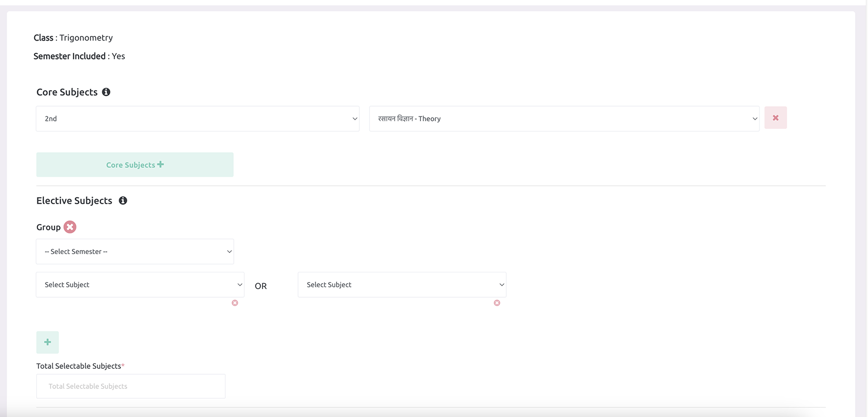Screen dimensions: 868x417
Task: Open the रसायन विज्ञान - Theory subject dropdown
Action: (x=564, y=119)
